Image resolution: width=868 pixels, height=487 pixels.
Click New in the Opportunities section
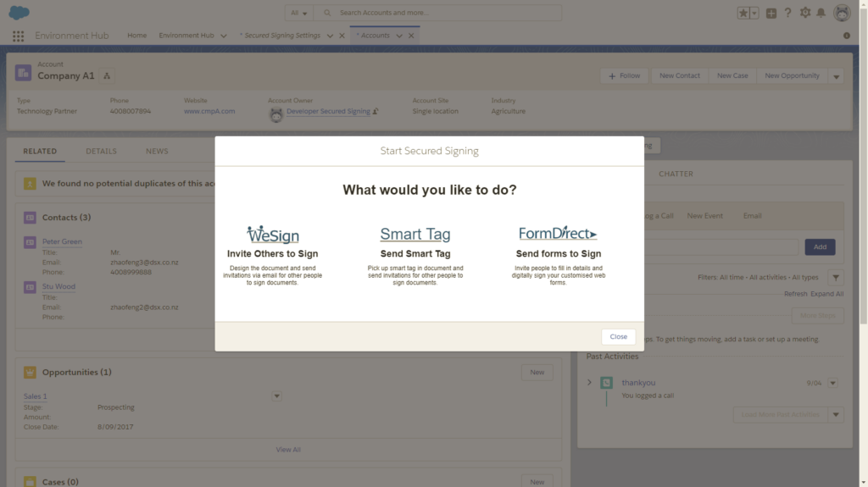point(537,373)
